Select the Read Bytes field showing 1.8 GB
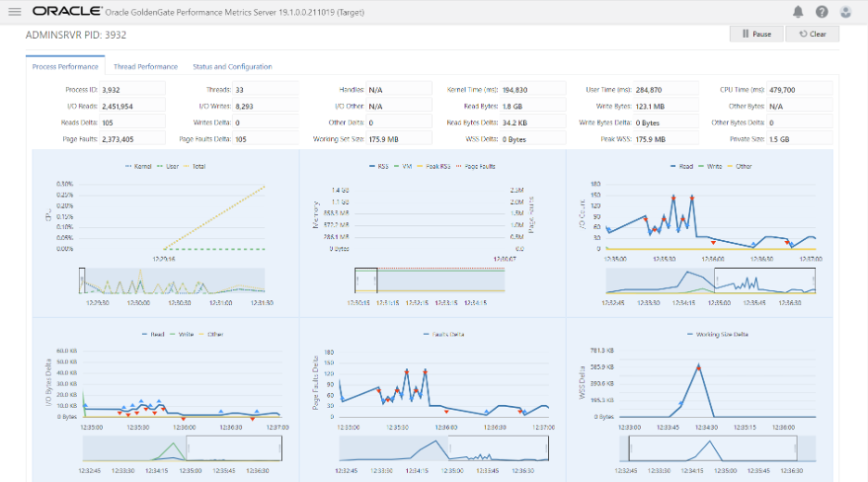Viewport: 868px width, 482px height. [532, 106]
